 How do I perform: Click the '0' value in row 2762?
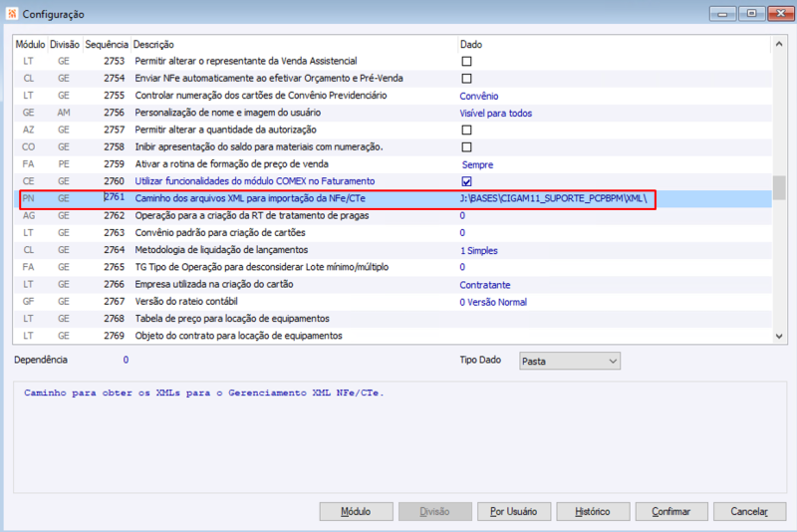pyautogui.click(x=462, y=215)
